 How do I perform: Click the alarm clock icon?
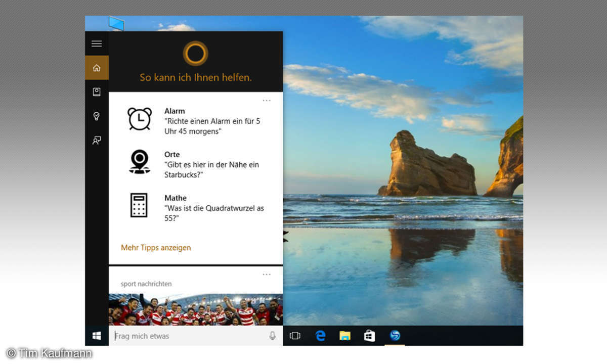(139, 119)
